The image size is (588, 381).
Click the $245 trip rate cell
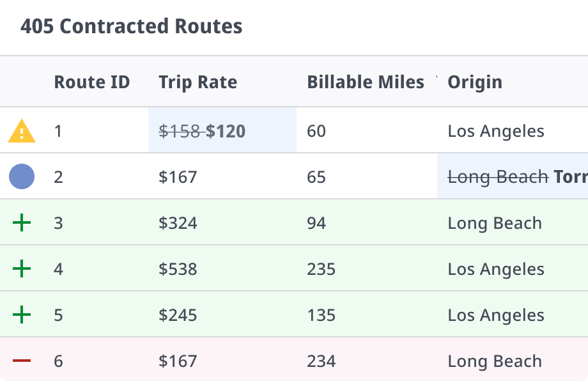tap(222, 315)
